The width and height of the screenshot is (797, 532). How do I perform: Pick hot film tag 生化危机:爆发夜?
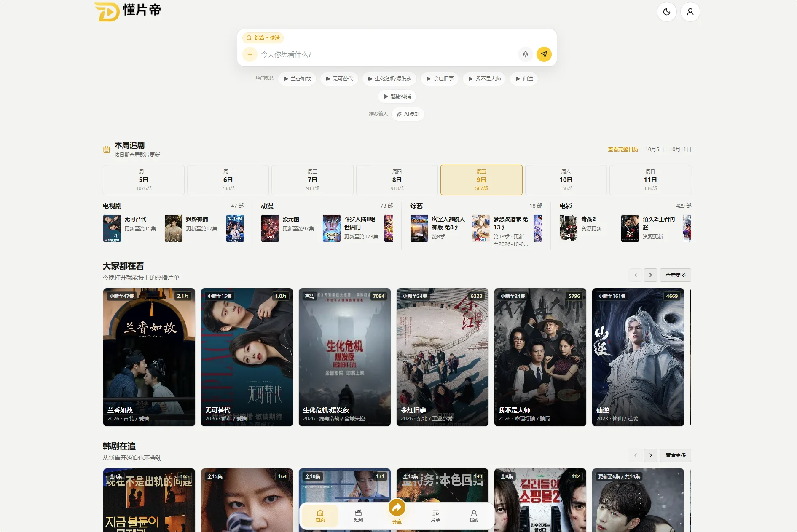pos(389,79)
